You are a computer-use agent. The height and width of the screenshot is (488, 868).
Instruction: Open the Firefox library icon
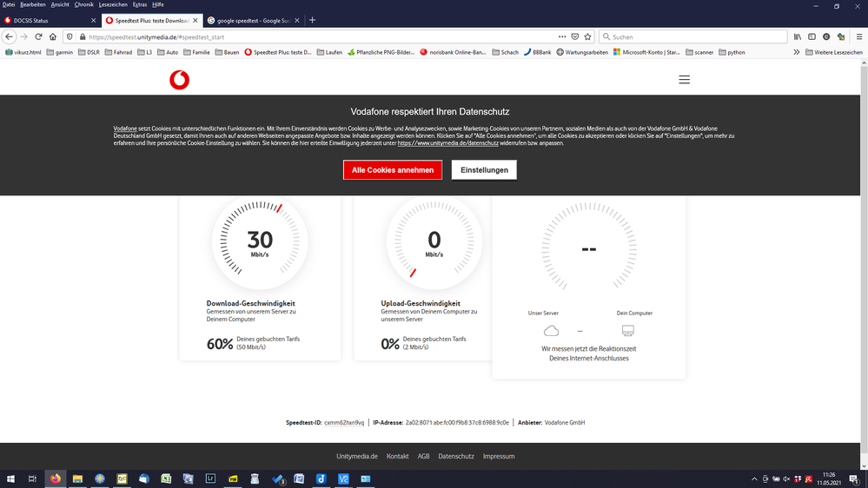(797, 37)
